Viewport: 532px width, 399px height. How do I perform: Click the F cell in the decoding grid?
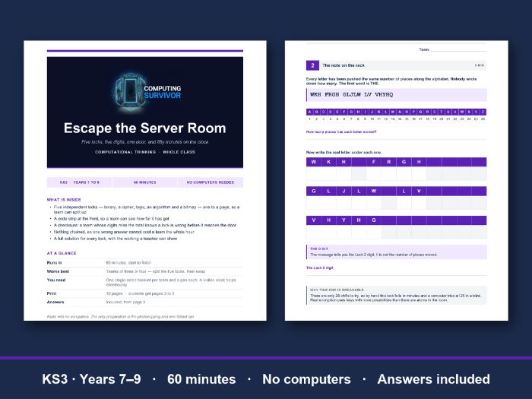point(374,162)
